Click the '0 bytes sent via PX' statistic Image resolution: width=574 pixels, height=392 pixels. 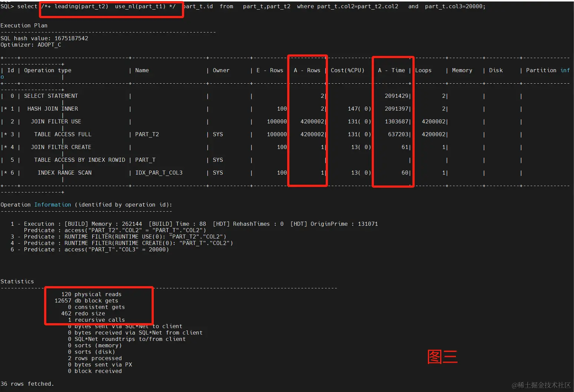[100, 365]
